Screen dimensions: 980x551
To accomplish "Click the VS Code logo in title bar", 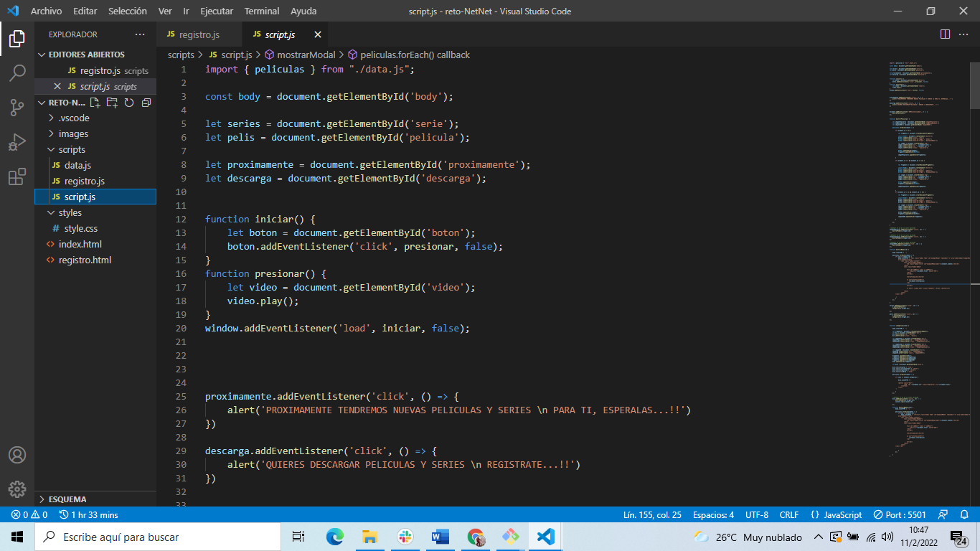I will coord(12,11).
